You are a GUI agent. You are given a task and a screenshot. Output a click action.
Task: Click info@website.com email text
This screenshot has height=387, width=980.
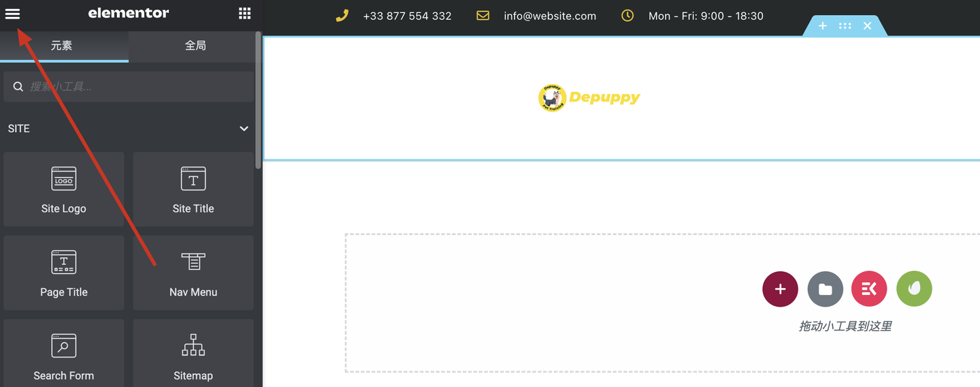[x=550, y=16]
